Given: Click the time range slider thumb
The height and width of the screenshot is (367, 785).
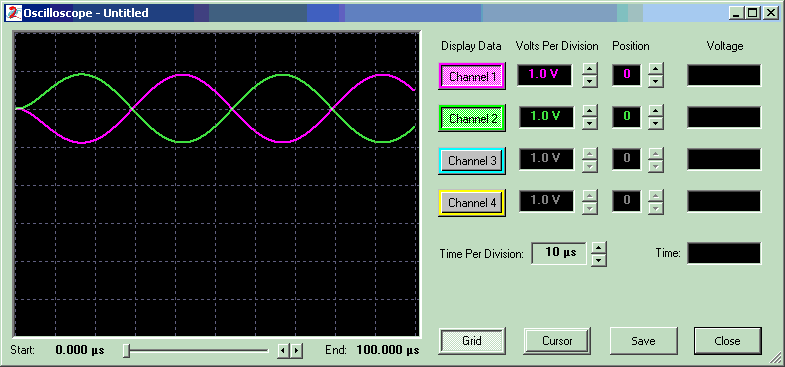Looking at the screenshot, I should point(127,350).
